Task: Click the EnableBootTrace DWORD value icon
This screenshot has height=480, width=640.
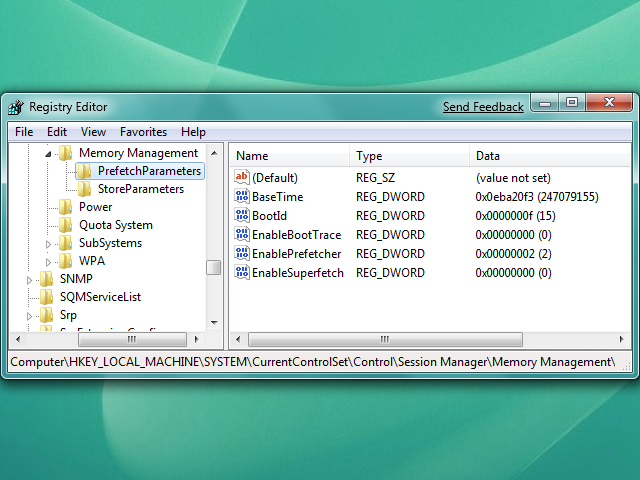Action: (x=242, y=234)
